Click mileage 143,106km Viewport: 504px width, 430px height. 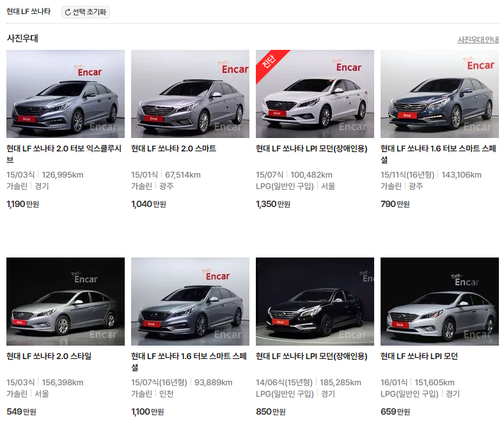[461, 174]
